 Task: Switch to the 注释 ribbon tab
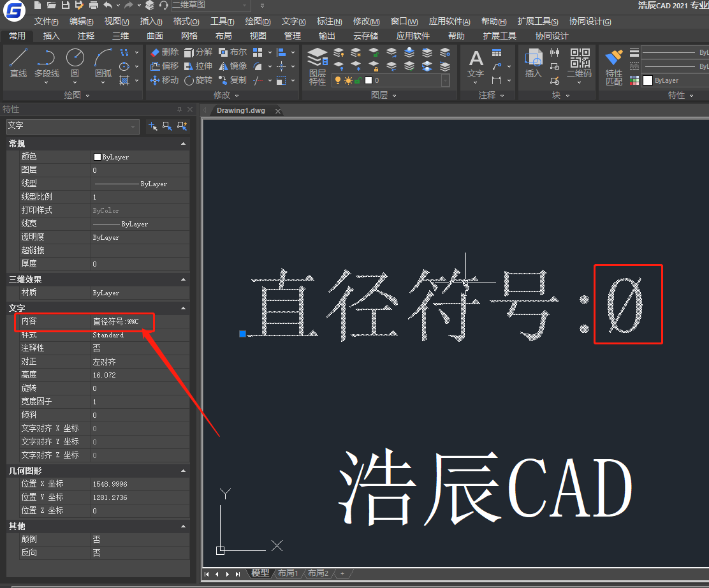(x=86, y=36)
